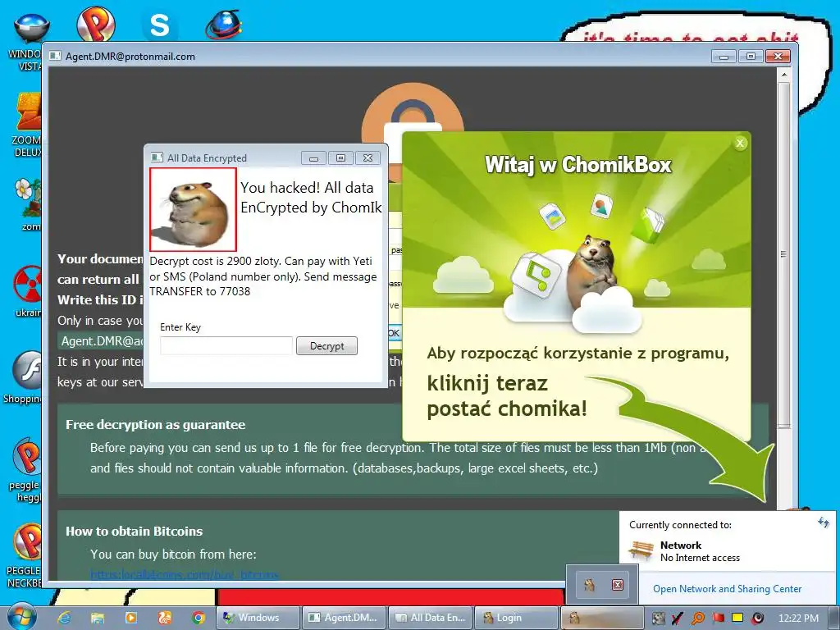
Task: Click the 'kliknij teraz postać chomika!' text
Action: tap(507, 396)
